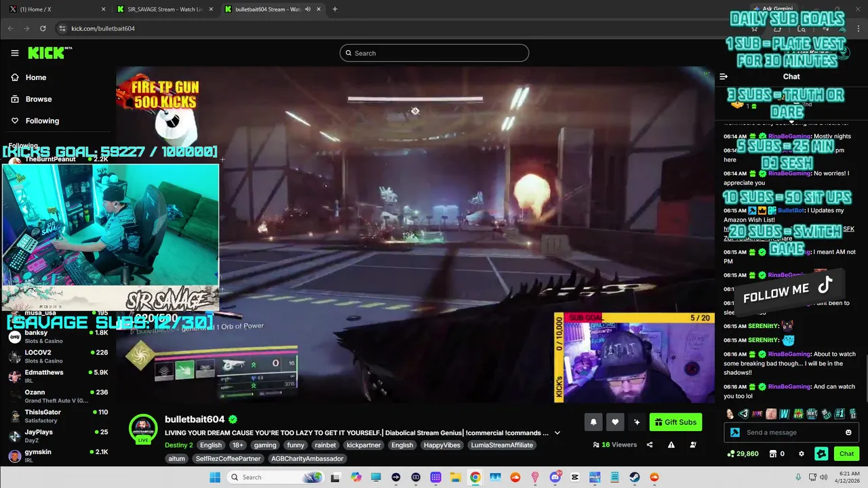Open Edmatthews channel in sidebar
This screenshot has width=868, height=488.
58,375
